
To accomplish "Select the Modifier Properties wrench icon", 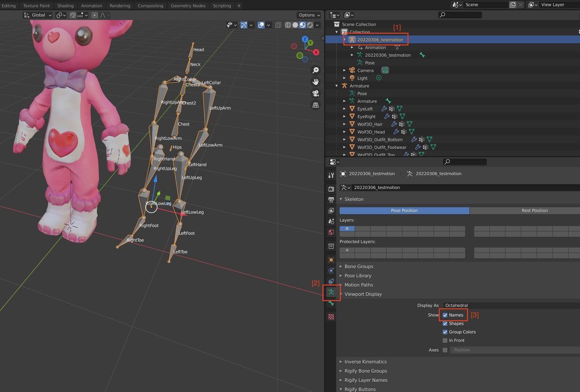I will point(331,175).
